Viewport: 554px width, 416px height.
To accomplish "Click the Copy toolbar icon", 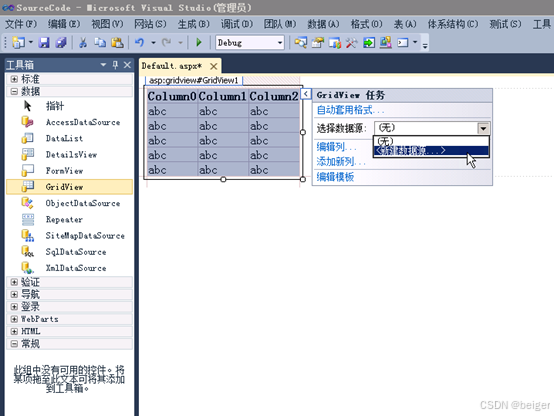I will point(100,43).
